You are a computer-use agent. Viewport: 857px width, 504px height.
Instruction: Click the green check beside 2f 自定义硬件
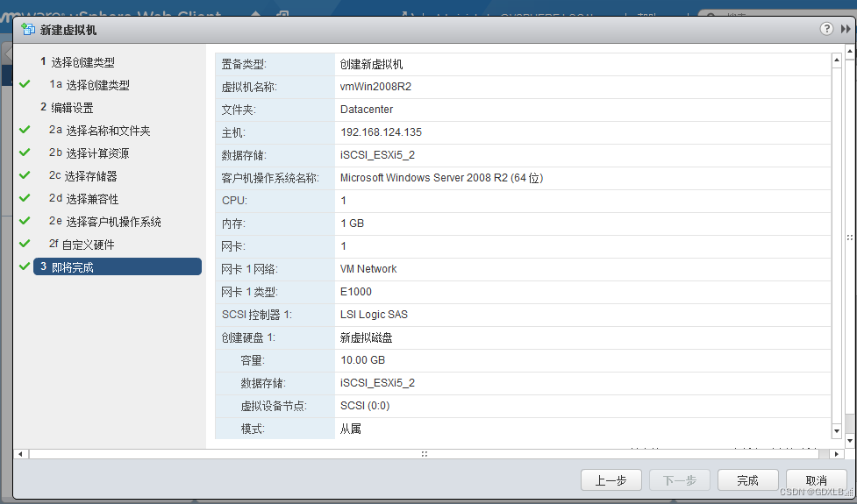tap(25, 244)
